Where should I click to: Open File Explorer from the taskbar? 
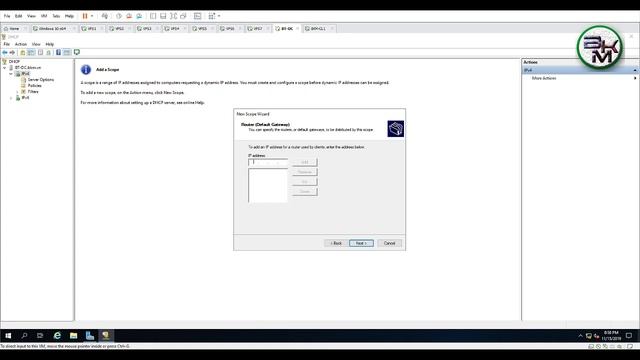click(x=73, y=336)
